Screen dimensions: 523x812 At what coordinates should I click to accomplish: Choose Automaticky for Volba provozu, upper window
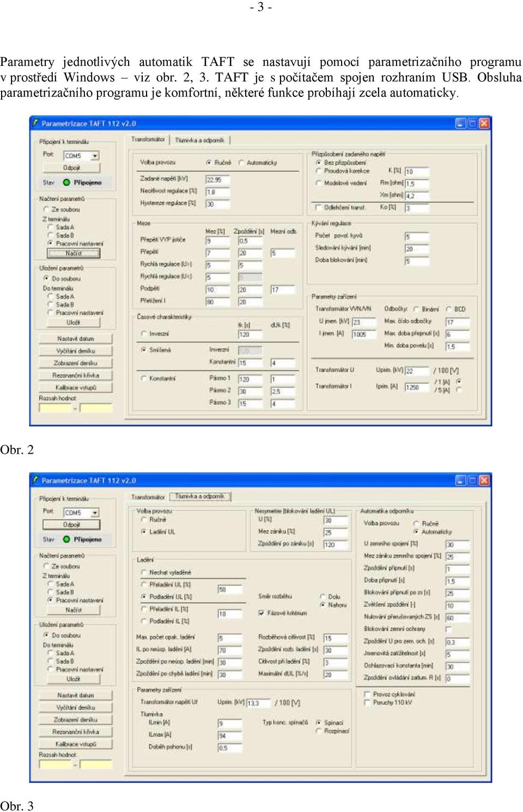[x=241, y=162]
